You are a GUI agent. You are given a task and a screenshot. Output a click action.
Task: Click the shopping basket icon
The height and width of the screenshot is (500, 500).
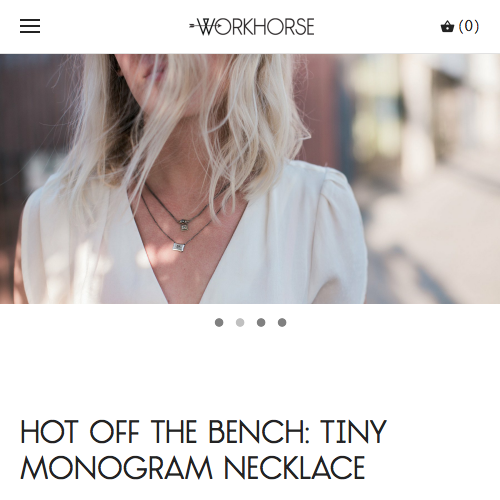pyautogui.click(x=447, y=26)
